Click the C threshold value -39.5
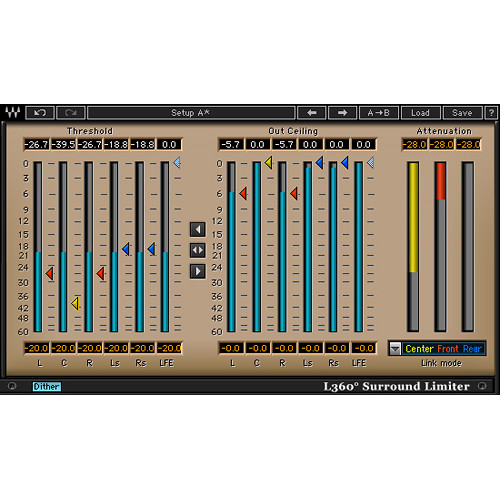This screenshot has width=500, height=500. (63, 144)
